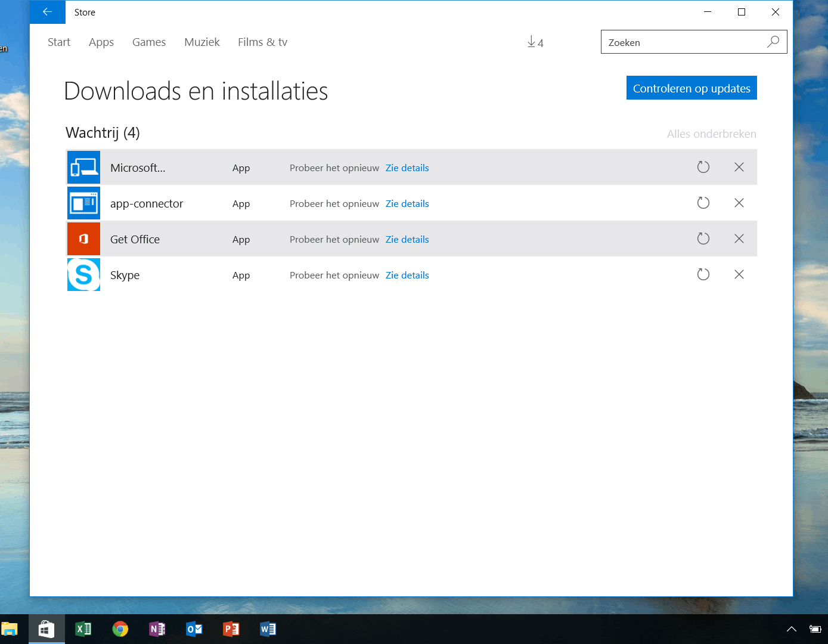This screenshot has height=644, width=828.
Task: Launch PowerPoint from the taskbar
Action: [x=231, y=629]
